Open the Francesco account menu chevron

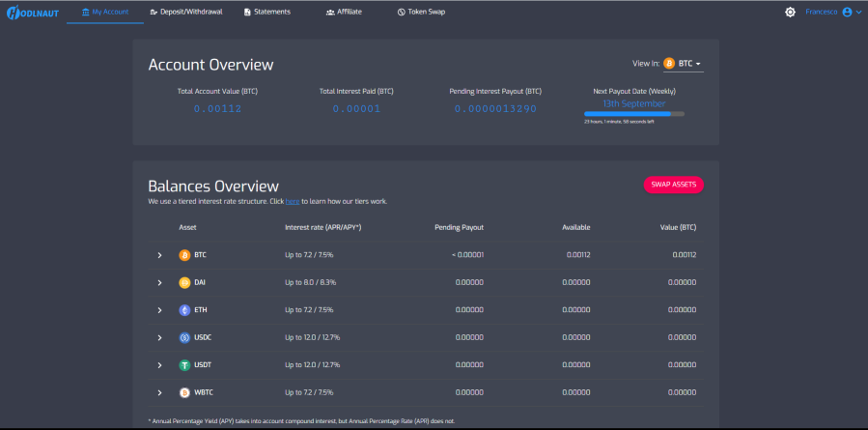coord(858,13)
